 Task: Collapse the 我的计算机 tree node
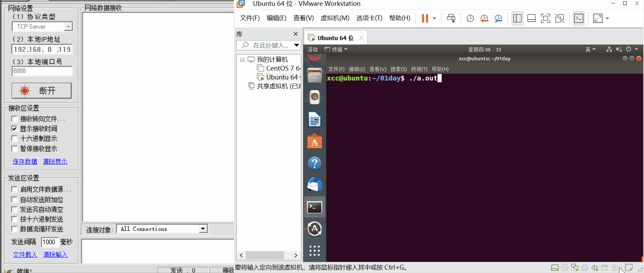(242, 60)
